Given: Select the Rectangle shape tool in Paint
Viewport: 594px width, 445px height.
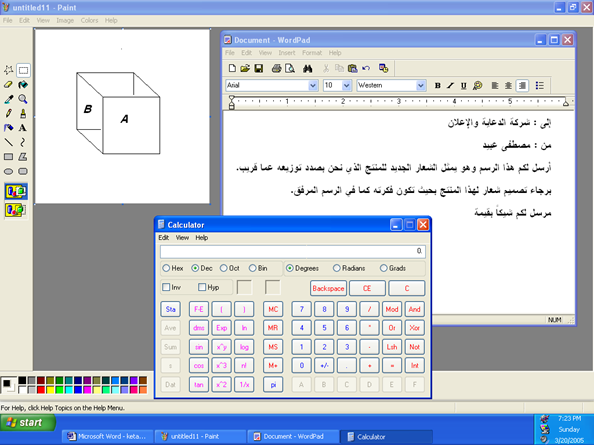Looking at the screenshot, I should pos(8,156).
